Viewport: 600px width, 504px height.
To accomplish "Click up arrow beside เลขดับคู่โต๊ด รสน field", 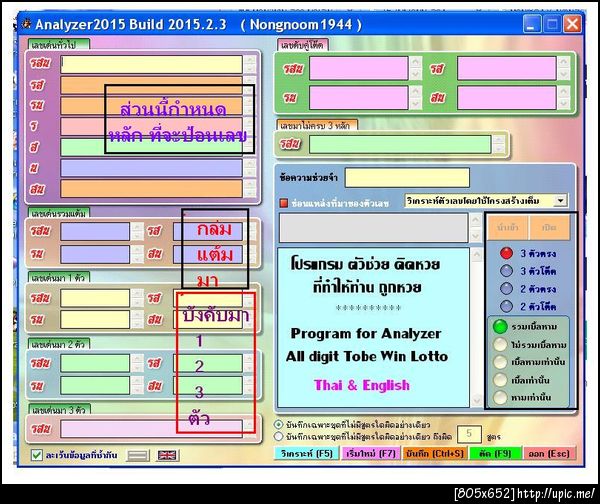I will coord(416,62).
